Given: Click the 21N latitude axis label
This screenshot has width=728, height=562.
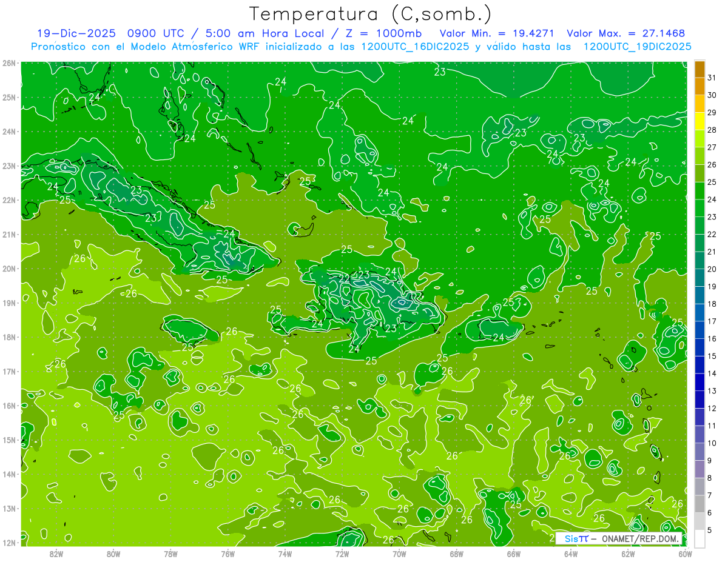Looking at the screenshot, I should (9, 234).
